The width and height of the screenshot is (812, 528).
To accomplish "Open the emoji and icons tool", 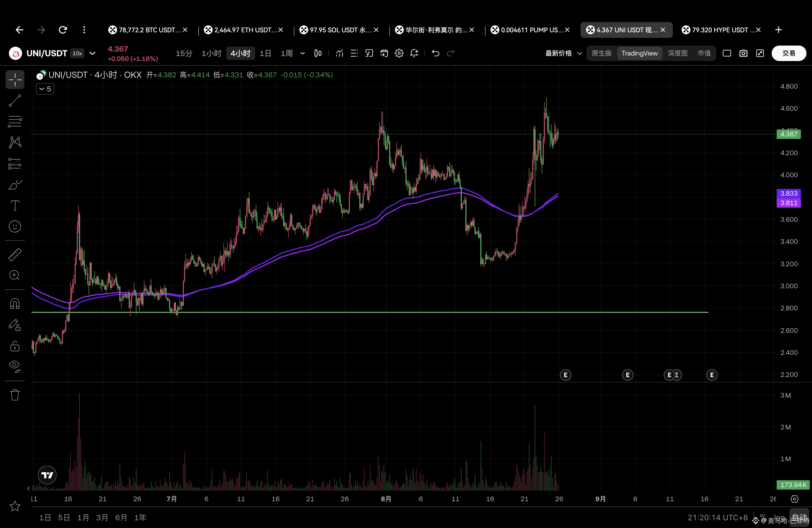I will (15, 226).
